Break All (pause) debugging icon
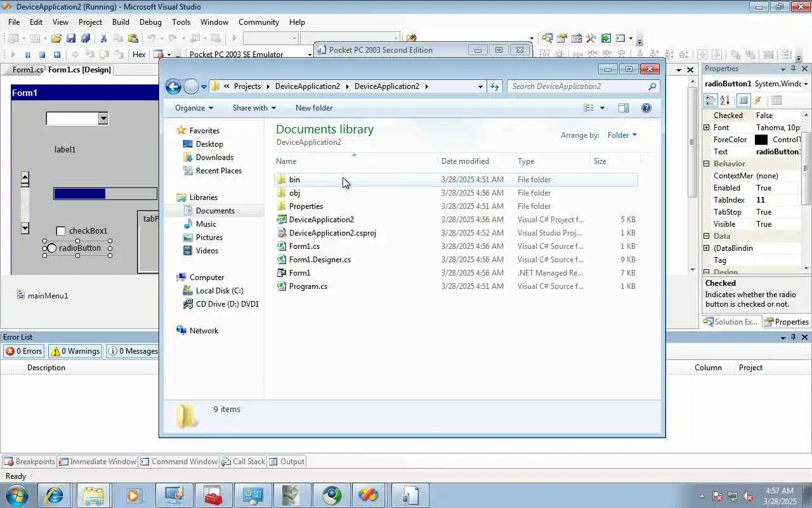 point(27,55)
